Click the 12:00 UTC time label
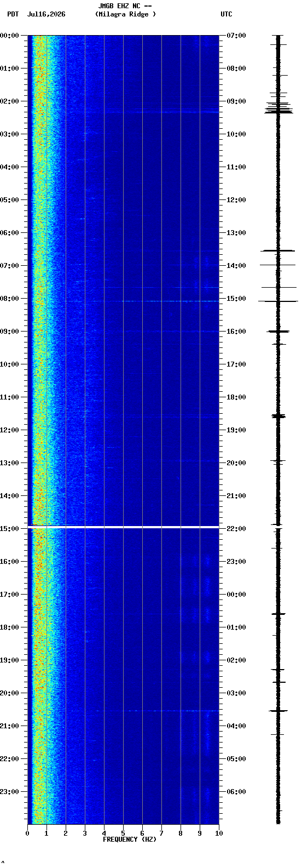Viewport: 302px width, 868px height. click(236, 200)
